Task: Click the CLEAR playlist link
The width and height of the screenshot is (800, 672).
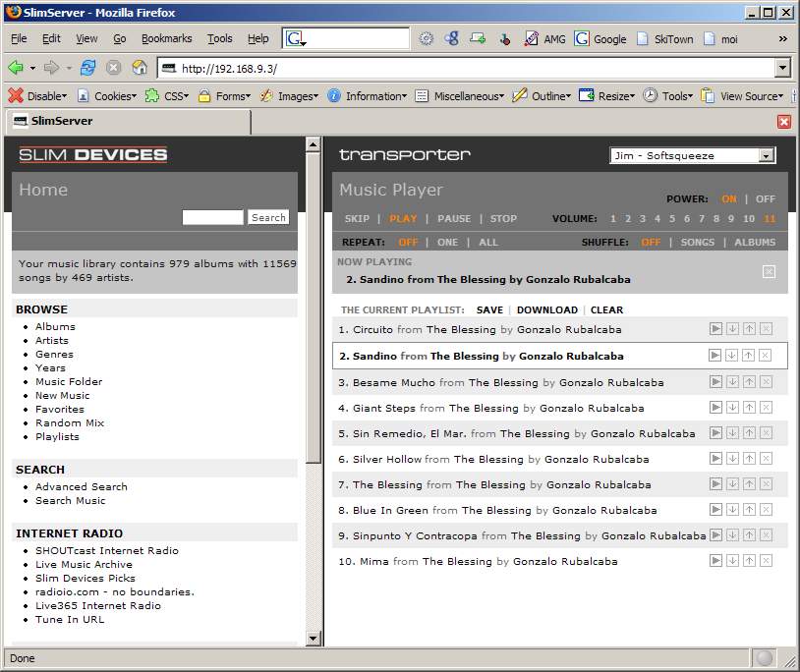Action: coord(606,309)
